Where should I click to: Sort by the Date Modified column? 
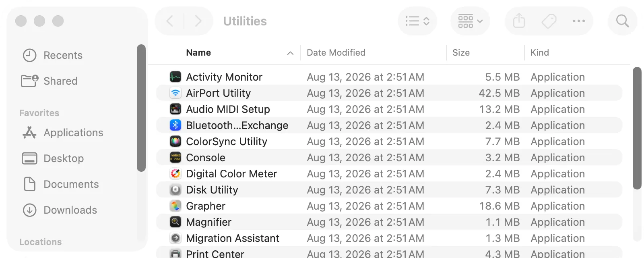[336, 53]
